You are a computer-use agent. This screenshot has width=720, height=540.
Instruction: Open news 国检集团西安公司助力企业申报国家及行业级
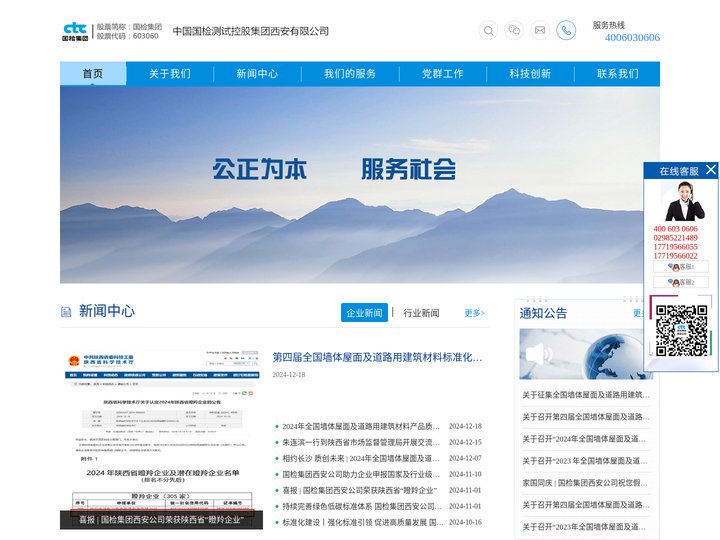click(x=361, y=474)
